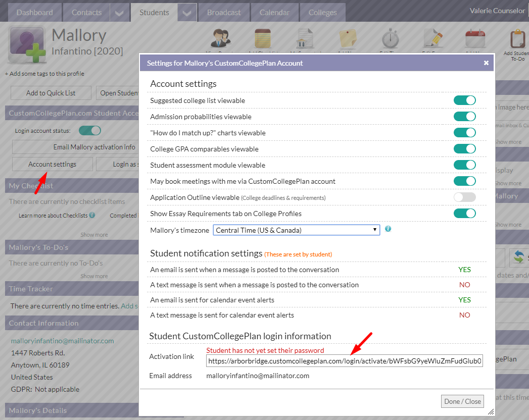Click the red calendar icon
The width and height of the screenshot is (529, 420).
(475, 38)
